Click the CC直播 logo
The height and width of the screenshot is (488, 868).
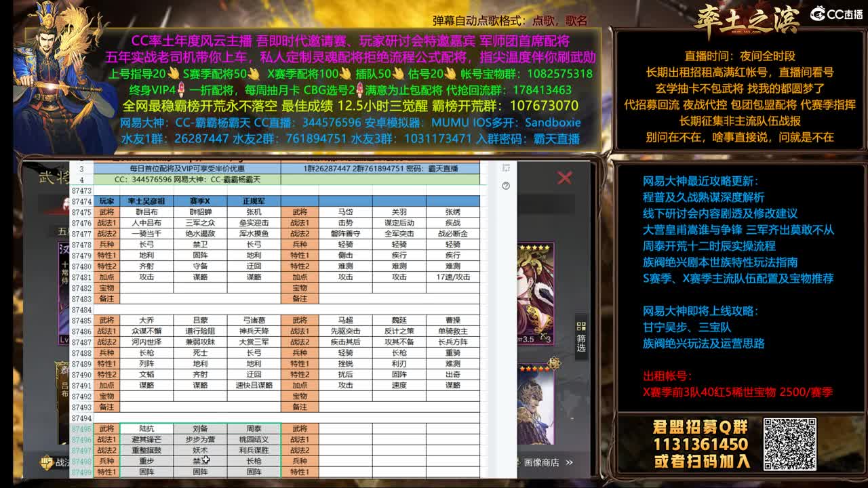coord(837,14)
